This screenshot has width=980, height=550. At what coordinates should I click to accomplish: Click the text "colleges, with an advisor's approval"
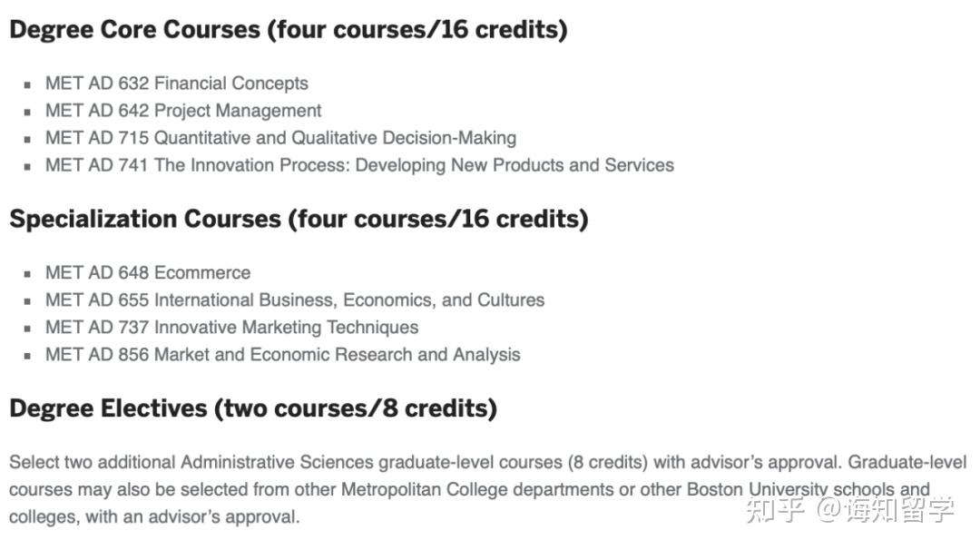point(154,517)
